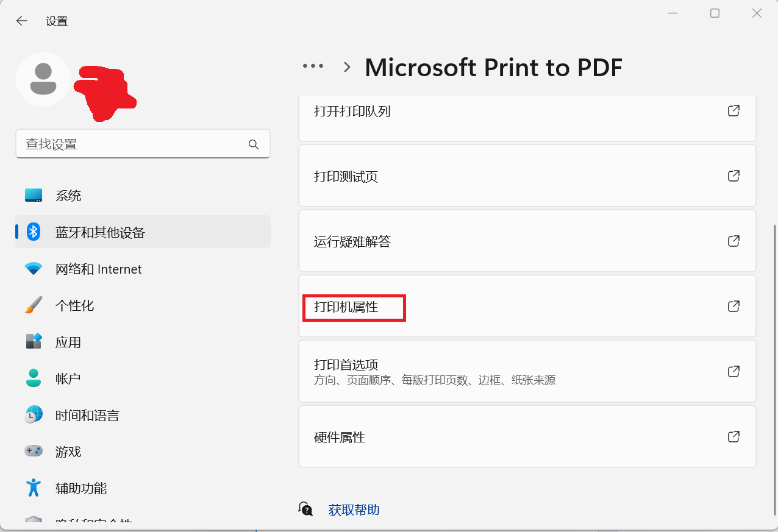Viewport: 778px width, 532px height.
Task: Click the user profile avatar
Action: [x=43, y=79]
